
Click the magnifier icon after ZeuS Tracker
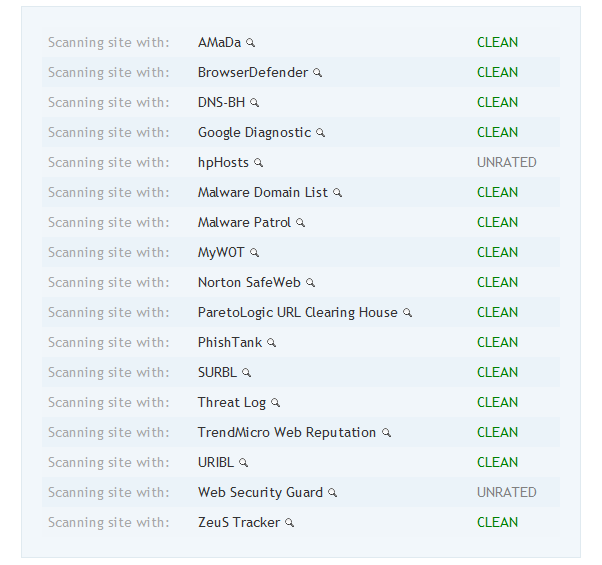[289, 523]
